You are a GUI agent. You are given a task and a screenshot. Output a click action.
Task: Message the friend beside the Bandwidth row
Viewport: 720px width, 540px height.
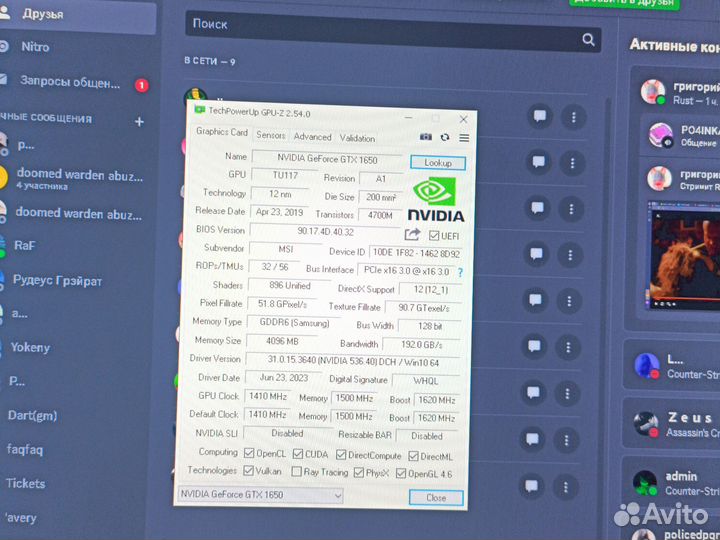(534, 346)
